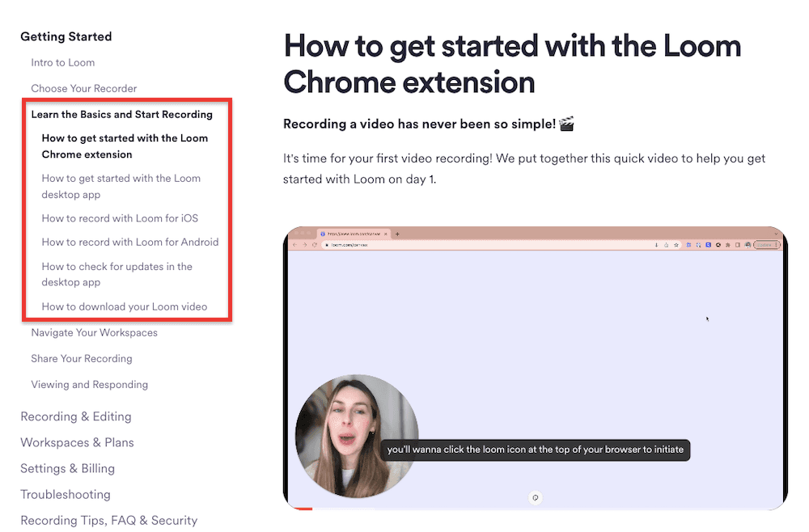
Task: Expand the Workspaces & Plans section
Action: pos(77,442)
